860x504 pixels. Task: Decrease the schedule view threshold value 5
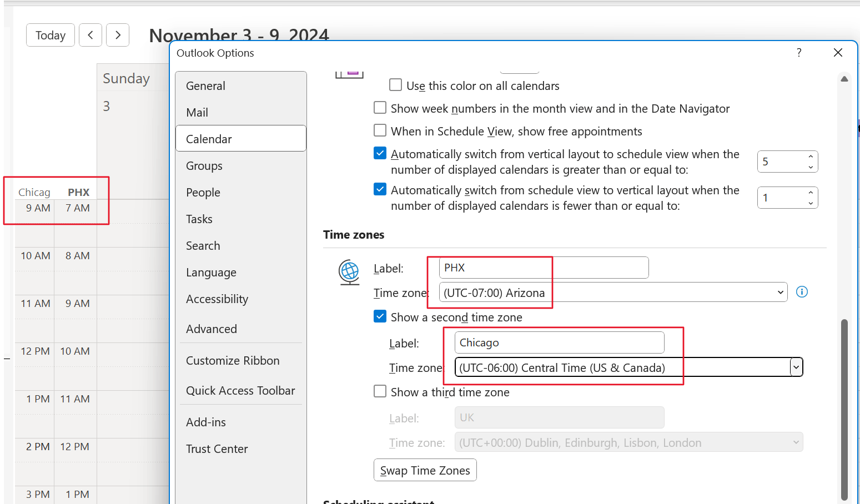(811, 167)
